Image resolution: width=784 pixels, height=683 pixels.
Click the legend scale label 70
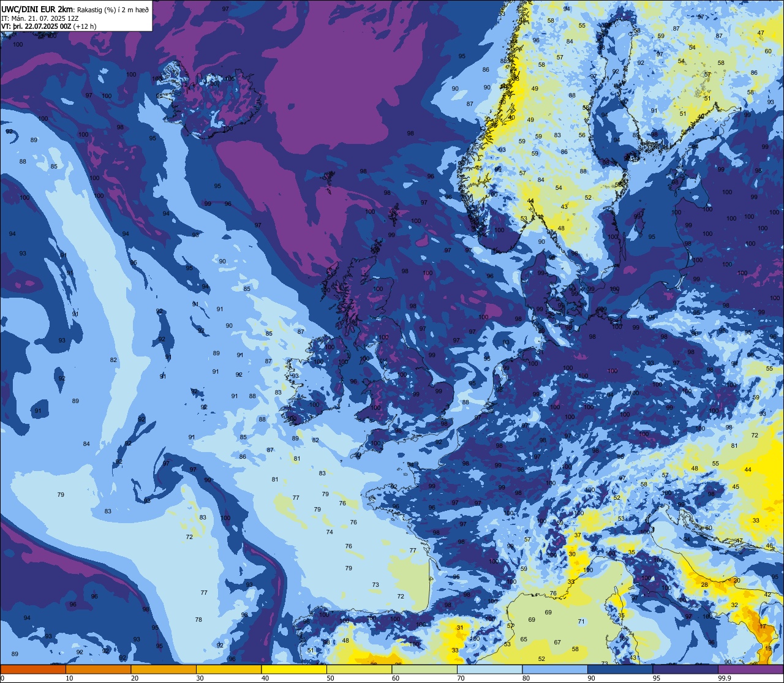(x=461, y=678)
